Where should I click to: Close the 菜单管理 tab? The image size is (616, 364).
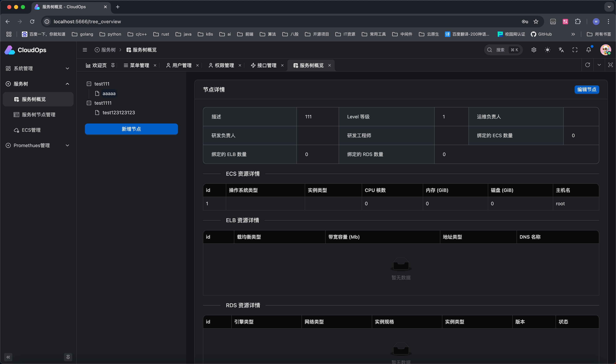pyautogui.click(x=155, y=65)
